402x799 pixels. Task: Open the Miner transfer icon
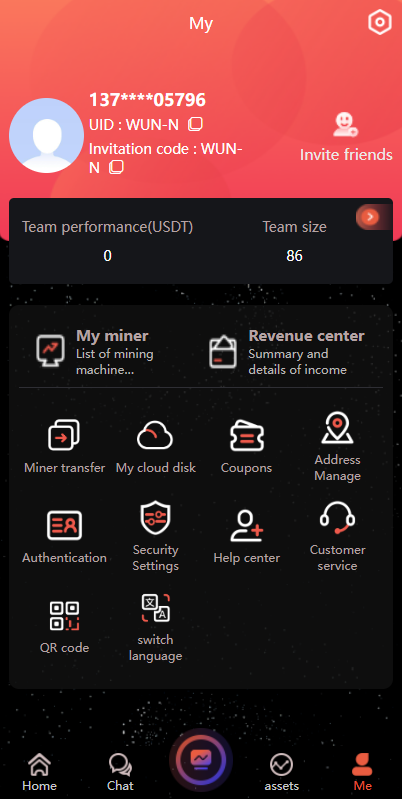pos(64,435)
